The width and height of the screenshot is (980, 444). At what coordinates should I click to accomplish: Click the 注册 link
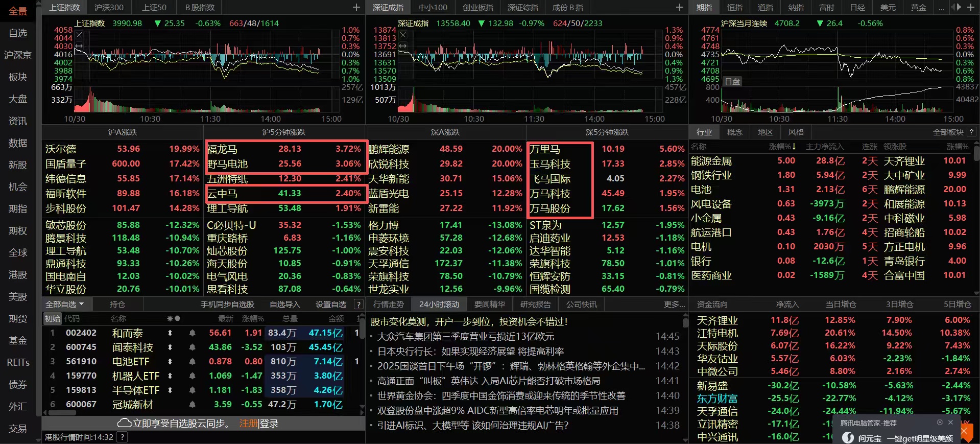pos(249,424)
